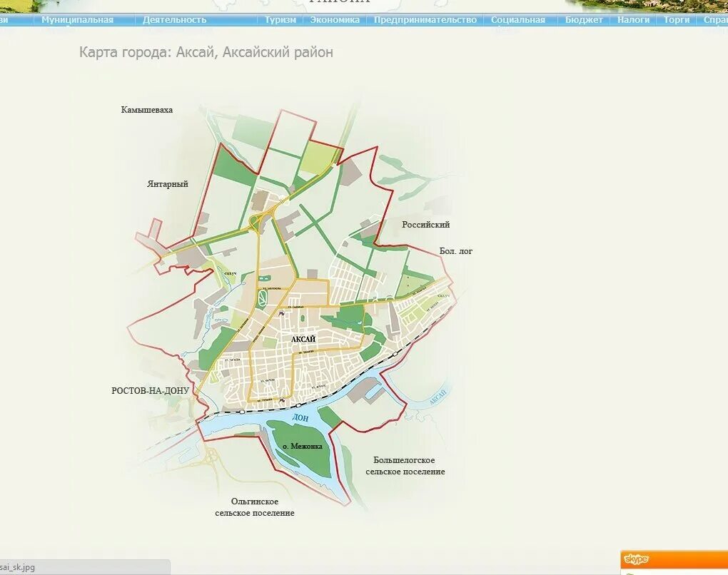Open the Муниципальная menu item

click(77, 20)
